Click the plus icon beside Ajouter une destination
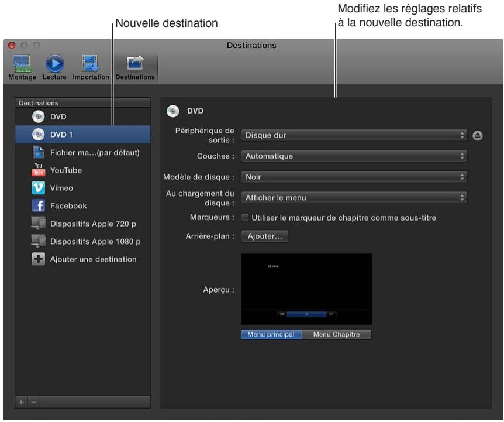 (39, 259)
